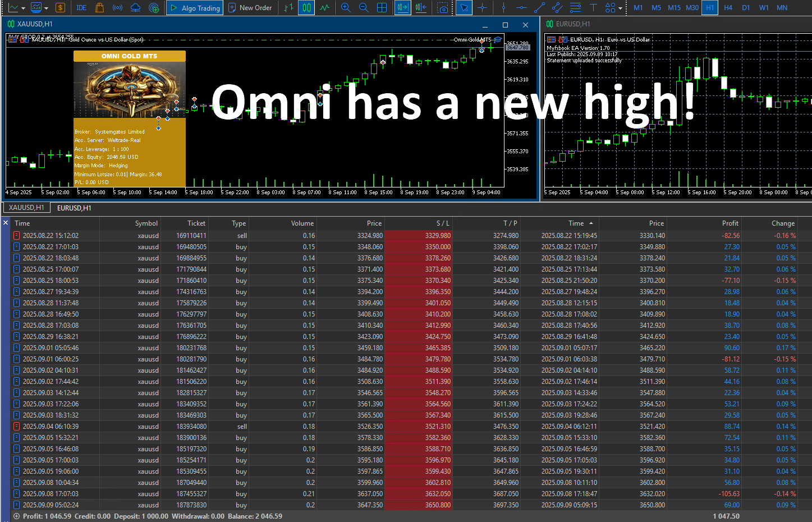Viewport: 812px width, 522px height.
Task: Maximize the XAUUSD,H1 chart window
Action: tap(505, 25)
